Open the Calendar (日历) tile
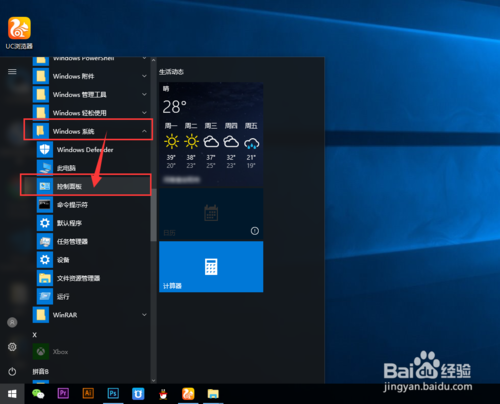The height and width of the screenshot is (404, 500). tap(211, 214)
